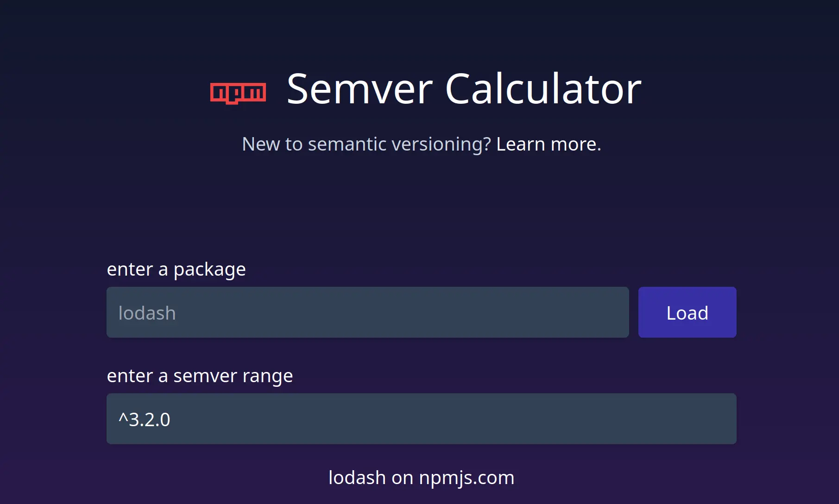
Task: Click the Semver Calculator heading
Action: click(x=464, y=89)
